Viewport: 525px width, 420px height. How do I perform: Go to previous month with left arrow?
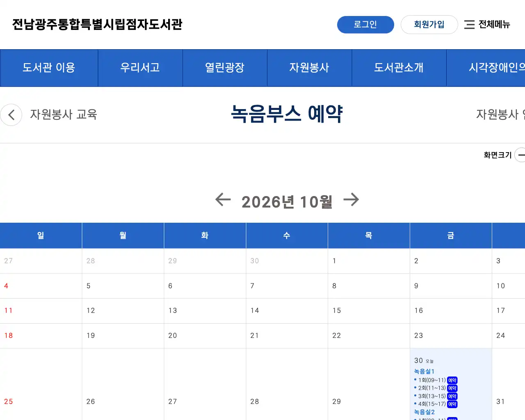pos(223,200)
